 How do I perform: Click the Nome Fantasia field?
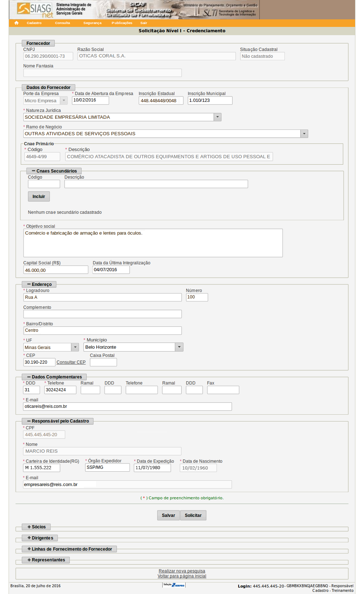coord(102,73)
